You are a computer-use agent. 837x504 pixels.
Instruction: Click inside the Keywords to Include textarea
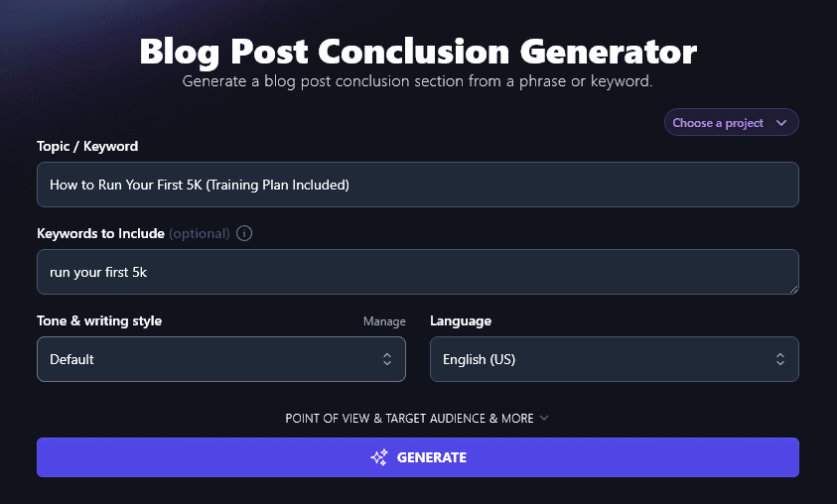pos(417,272)
